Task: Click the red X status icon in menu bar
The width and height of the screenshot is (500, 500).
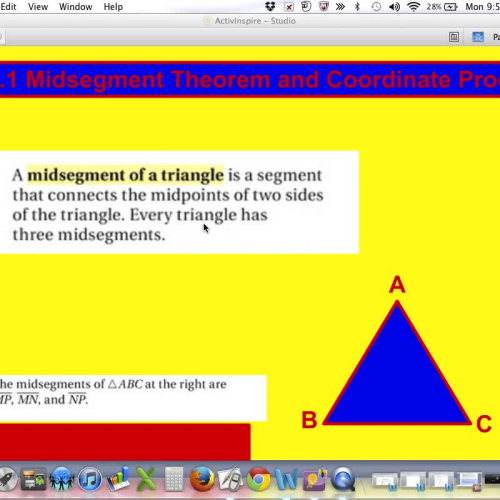Action: click(x=289, y=7)
